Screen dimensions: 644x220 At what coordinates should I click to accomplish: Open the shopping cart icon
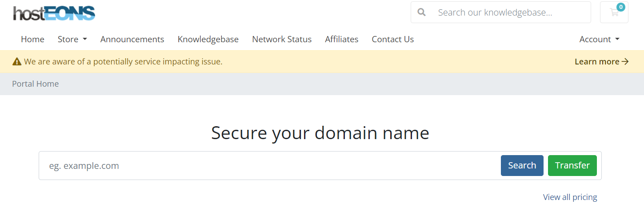pyautogui.click(x=614, y=12)
